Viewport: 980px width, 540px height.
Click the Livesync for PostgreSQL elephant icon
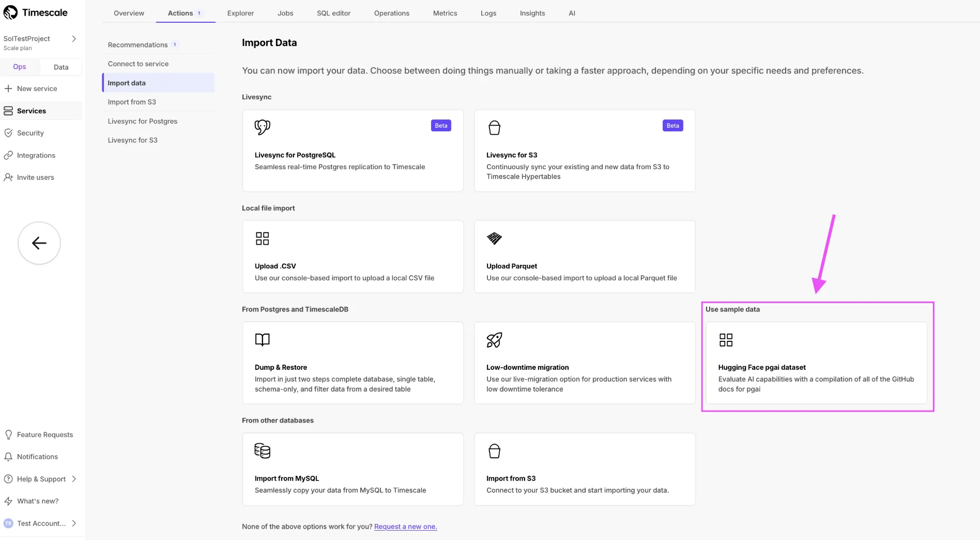point(262,127)
